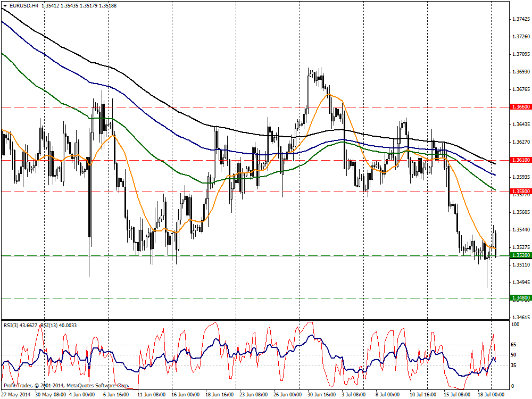Click the green 1.35200 price level tag
This screenshot has width=532, height=399.
pyautogui.click(x=520, y=255)
